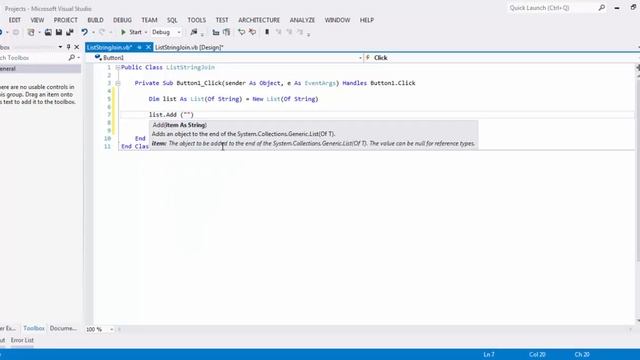Screen dimensions: 640x360
Task: Open the PROJECT menu
Action: (x=65, y=20)
